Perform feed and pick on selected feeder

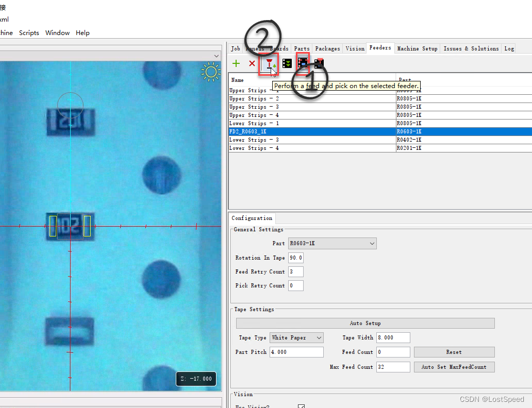270,64
